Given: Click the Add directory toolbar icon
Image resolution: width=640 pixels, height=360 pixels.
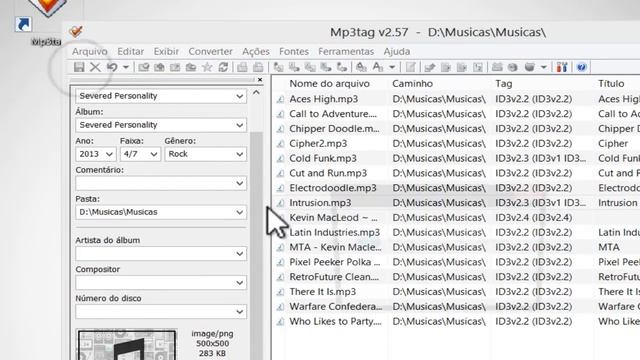Looking at the screenshot, I should (159, 67).
